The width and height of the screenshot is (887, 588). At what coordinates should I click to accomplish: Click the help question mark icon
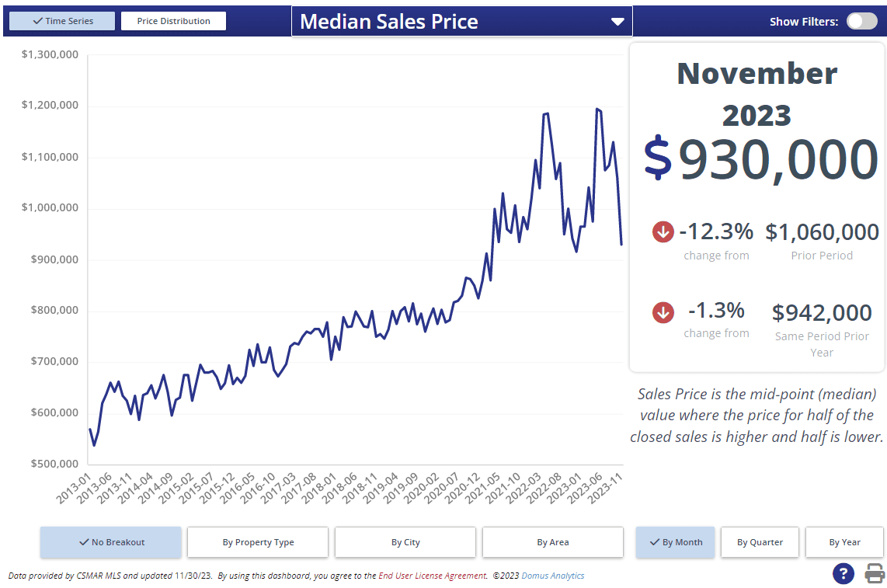click(844, 574)
